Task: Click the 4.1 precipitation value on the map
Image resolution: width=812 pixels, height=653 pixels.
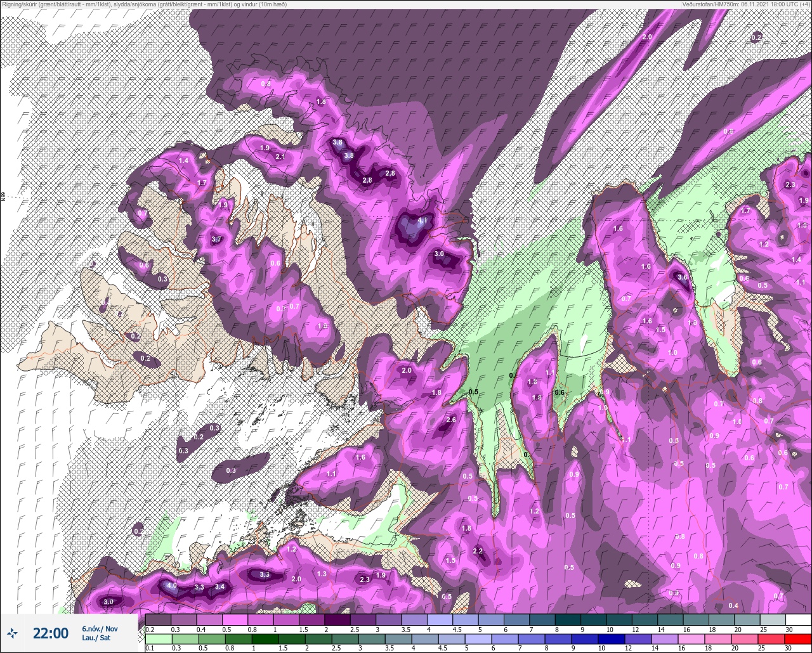Action: (x=423, y=221)
